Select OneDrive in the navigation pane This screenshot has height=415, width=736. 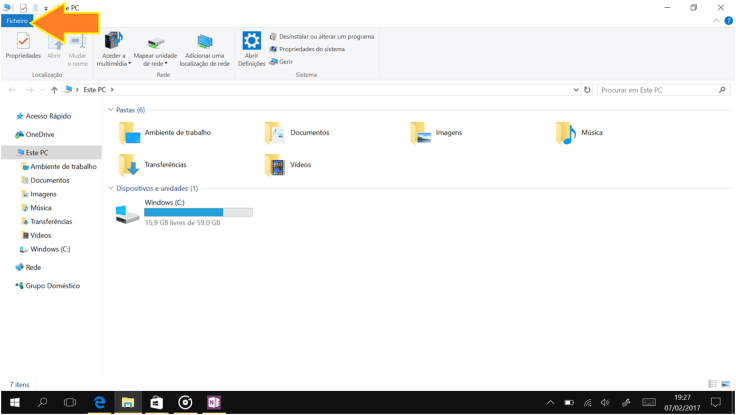point(40,134)
